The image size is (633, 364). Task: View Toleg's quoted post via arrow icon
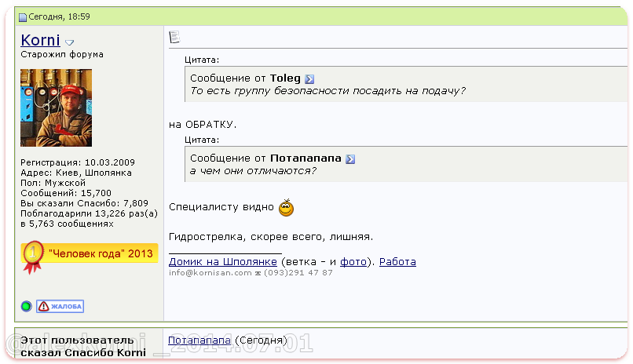coord(309,79)
